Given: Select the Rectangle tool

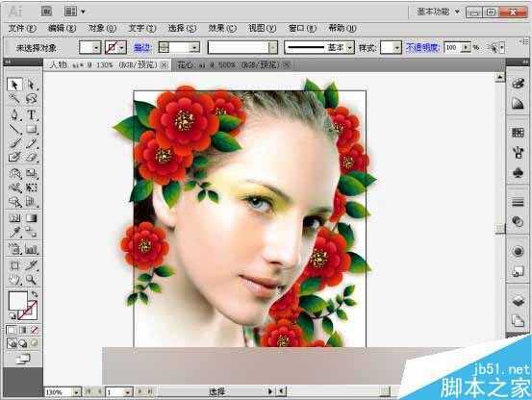Looking at the screenshot, I should pyautogui.click(x=31, y=129).
